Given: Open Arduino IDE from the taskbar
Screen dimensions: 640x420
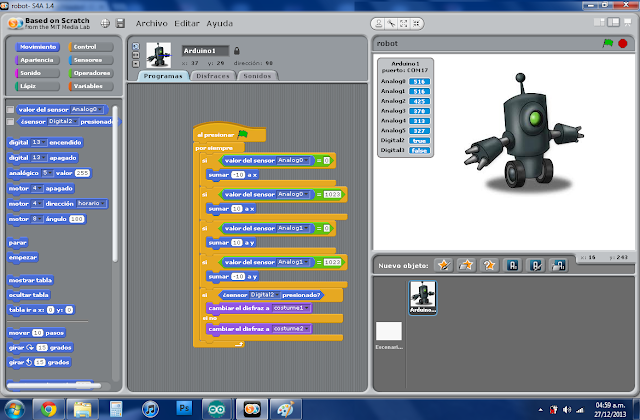Looking at the screenshot, I should click(216, 409).
